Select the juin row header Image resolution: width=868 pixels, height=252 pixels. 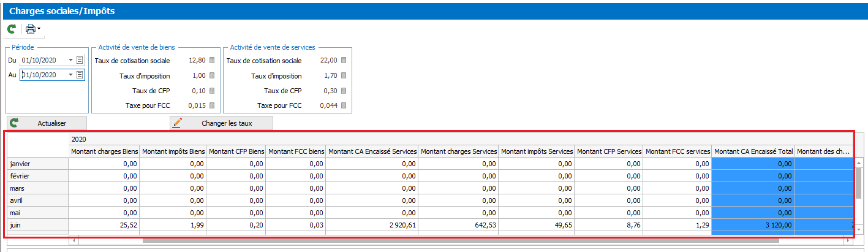[x=38, y=225]
